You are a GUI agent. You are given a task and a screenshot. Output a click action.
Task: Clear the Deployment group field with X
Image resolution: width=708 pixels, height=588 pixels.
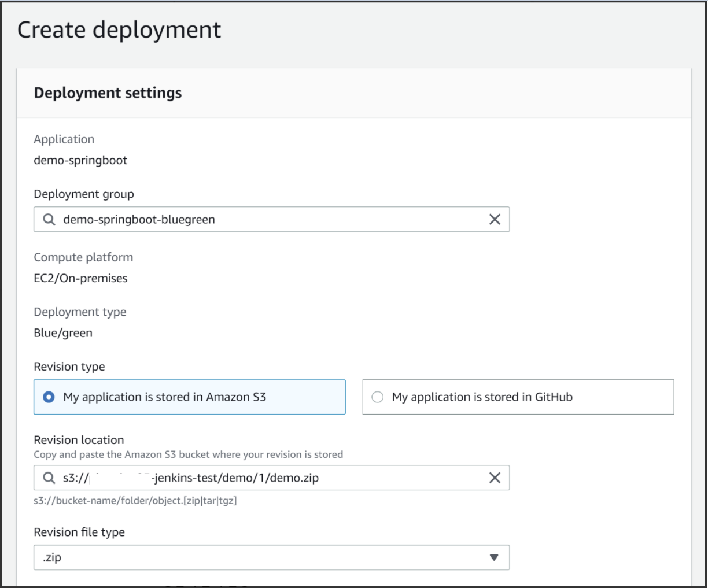495,220
